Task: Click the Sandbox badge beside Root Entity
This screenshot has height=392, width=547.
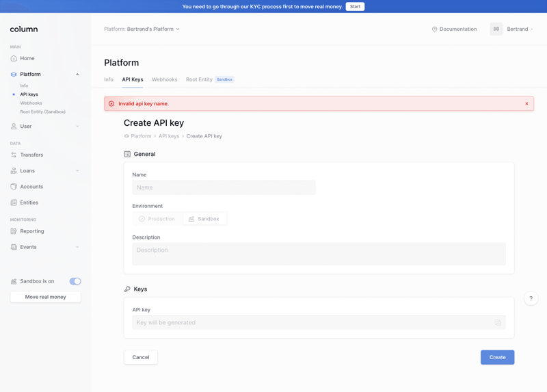Action: click(224, 79)
